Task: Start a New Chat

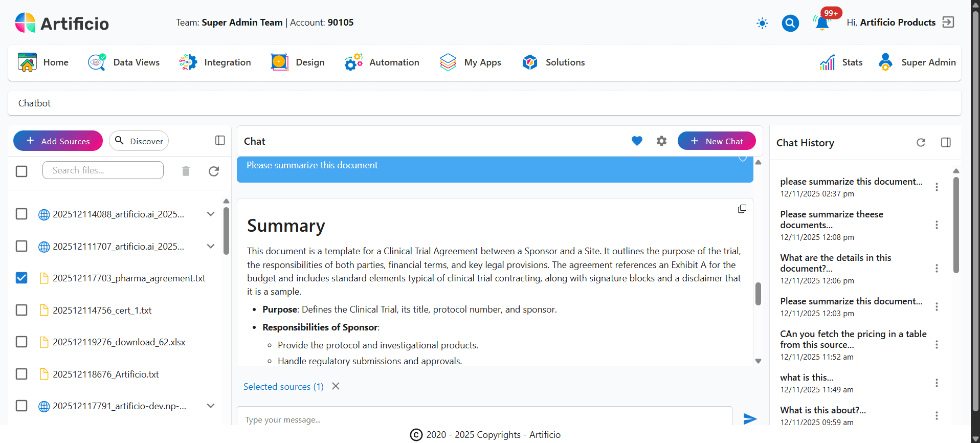Action: 717,141
